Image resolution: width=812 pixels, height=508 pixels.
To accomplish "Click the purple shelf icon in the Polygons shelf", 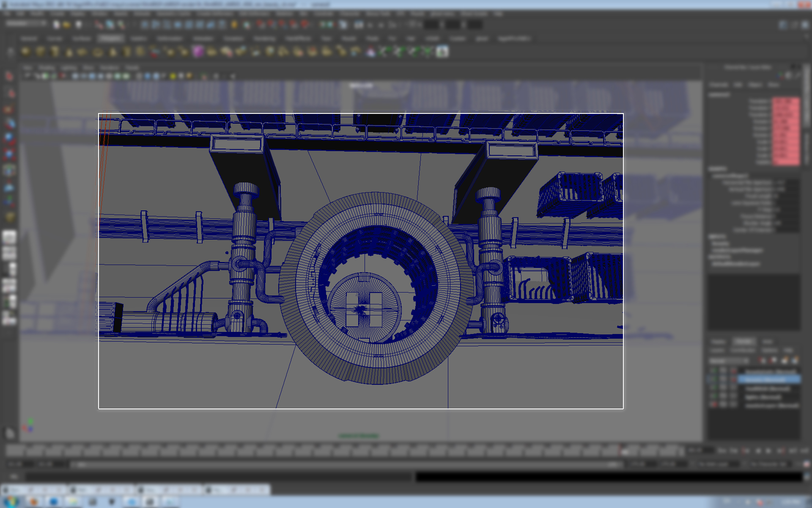I will [x=198, y=52].
